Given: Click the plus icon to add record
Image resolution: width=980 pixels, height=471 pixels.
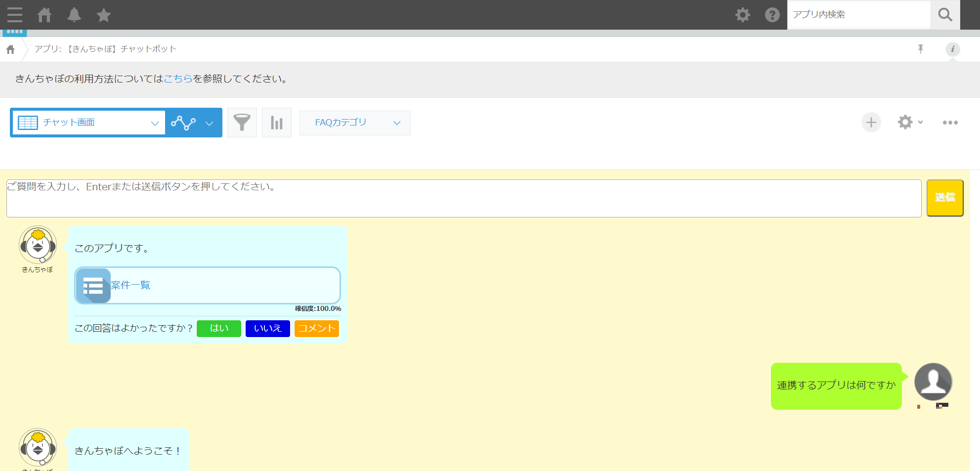Looking at the screenshot, I should [871, 123].
